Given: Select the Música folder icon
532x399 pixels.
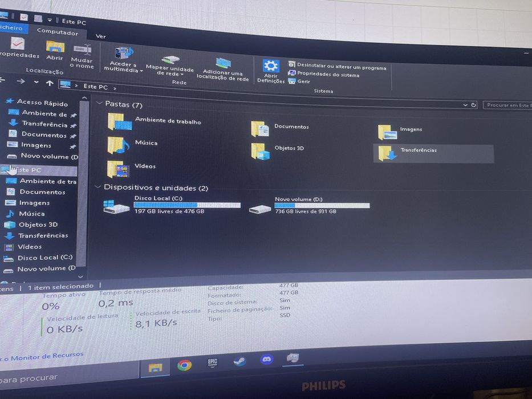Looking at the screenshot, I should tap(118, 145).
